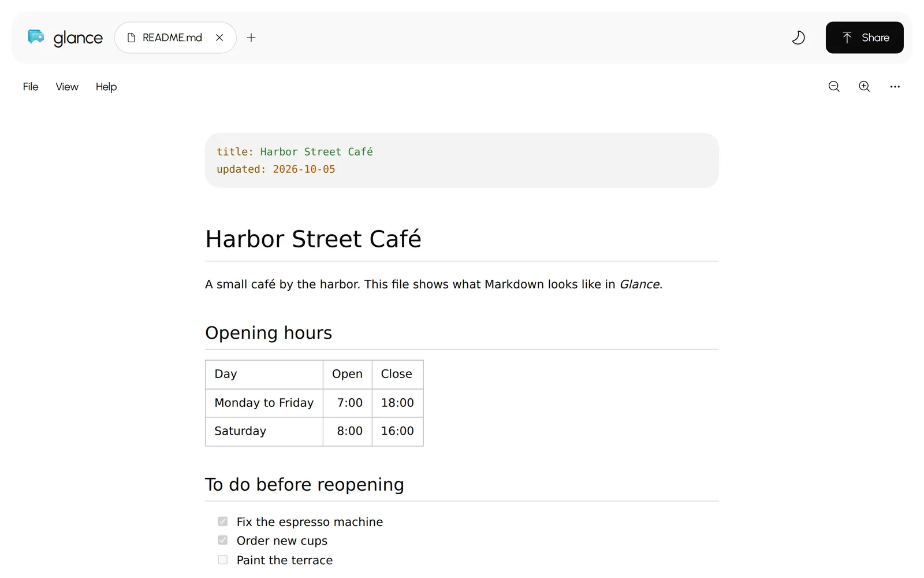This screenshot has height=578, width=924.
Task: Click the italic Glance word
Action: coord(639,284)
